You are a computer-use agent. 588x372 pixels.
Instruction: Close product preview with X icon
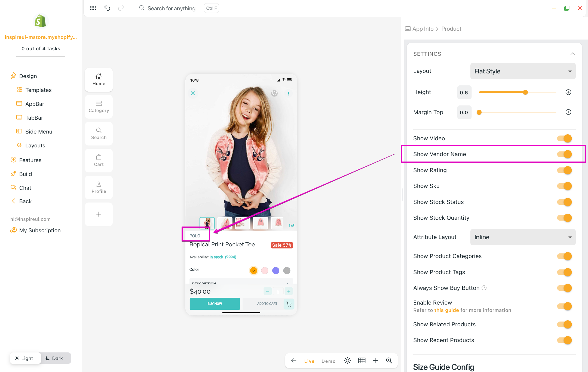193,93
